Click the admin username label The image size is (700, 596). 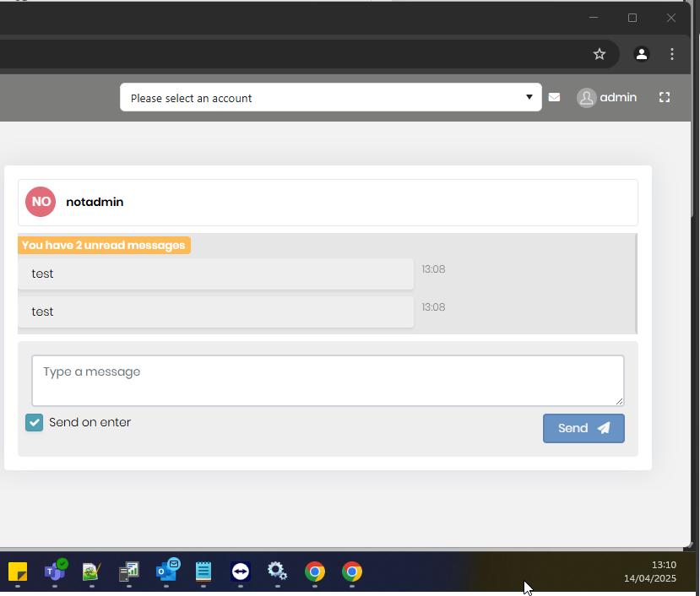[618, 97]
